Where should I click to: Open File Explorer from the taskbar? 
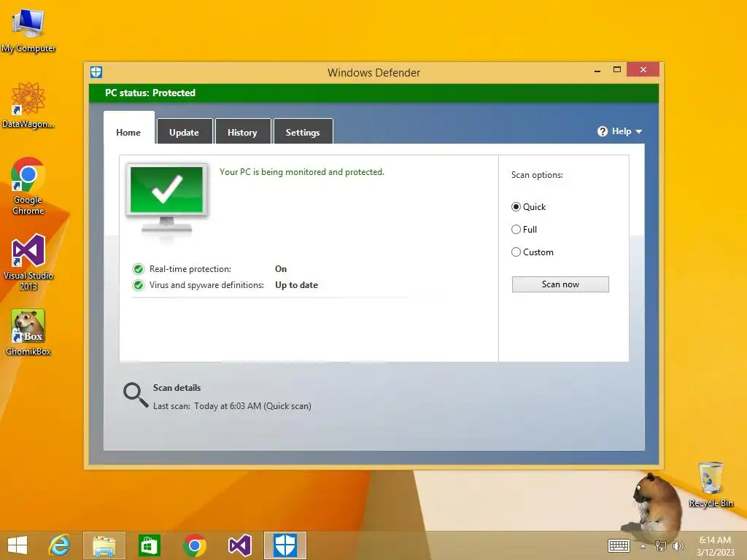point(104,545)
